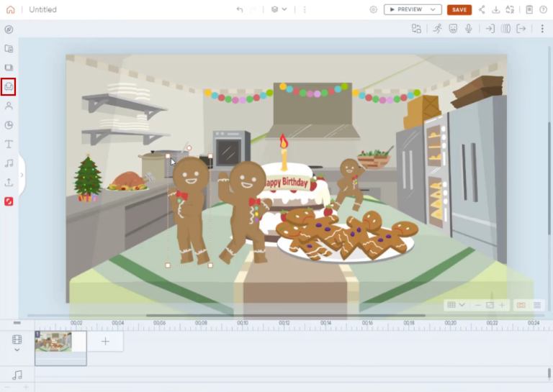
Task: Open the layers stack dropdown in top bar
Action: point(279,9)
